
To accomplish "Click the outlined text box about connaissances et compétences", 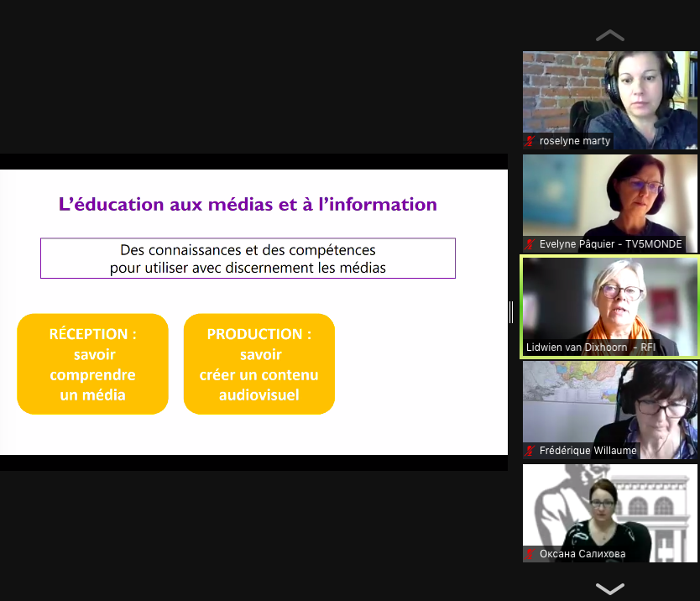I will tap(248, 259).
